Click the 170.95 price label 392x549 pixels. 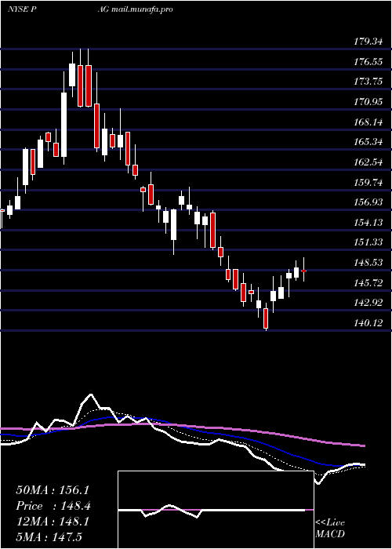(368, 102)
